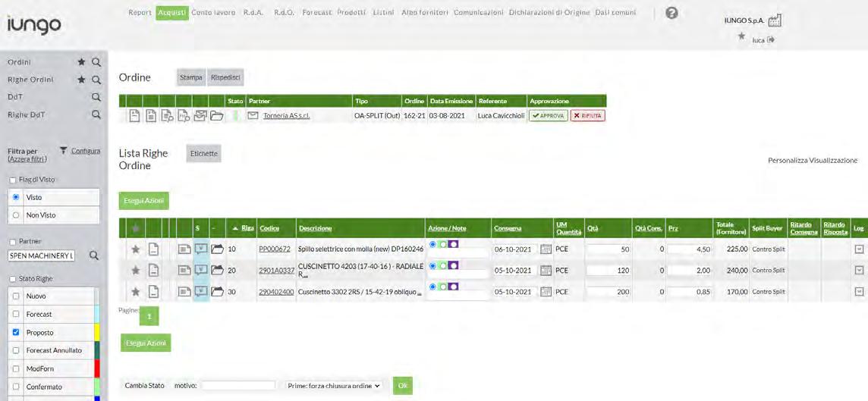The image size is (868, 401).
Task: Star the row with code PP000672
Action: (135, 249)
